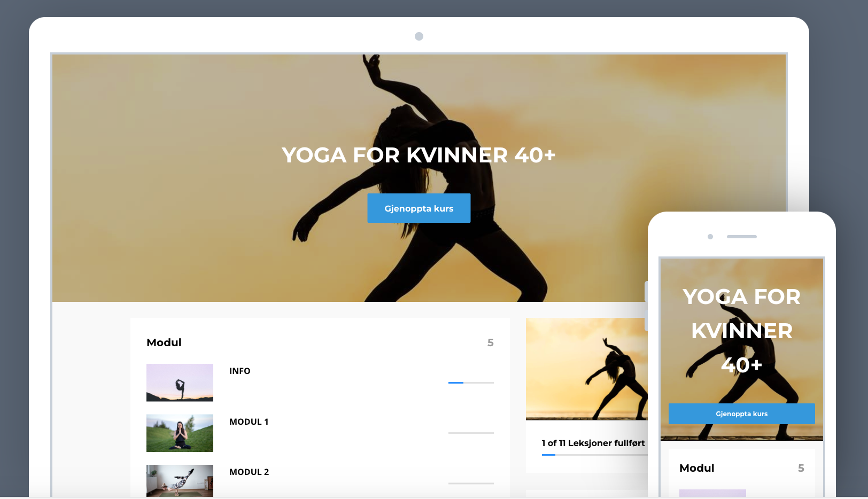Select the MODUL 1 title
Image resolution: width=868 pixels, height=499 pixels.
pyautogui.click(x=249, y=422)
